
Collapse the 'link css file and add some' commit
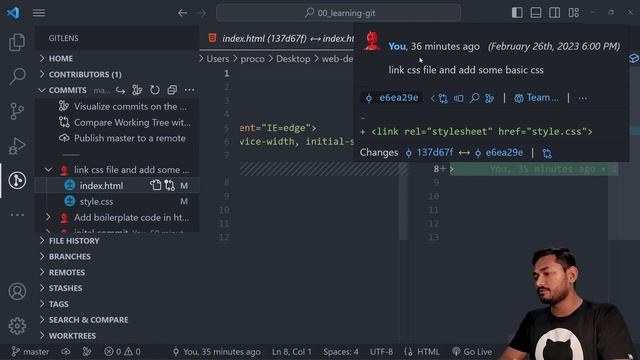pos(49,169)
